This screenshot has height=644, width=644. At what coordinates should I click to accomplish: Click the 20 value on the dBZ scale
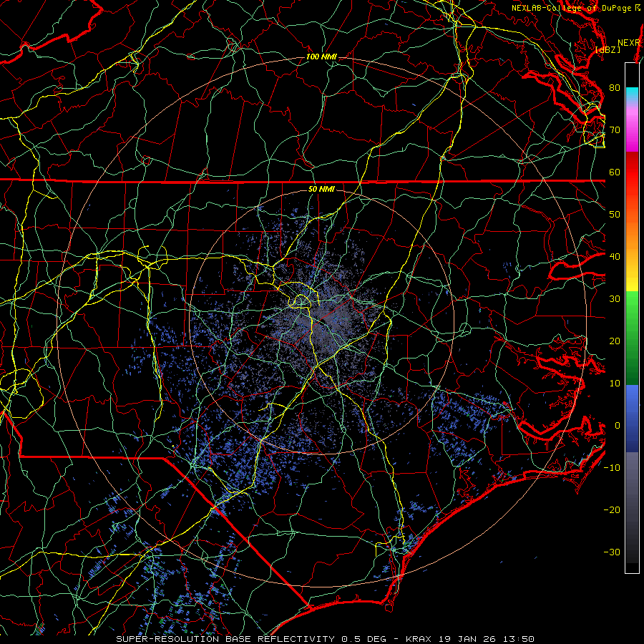(x=615, y=341)
